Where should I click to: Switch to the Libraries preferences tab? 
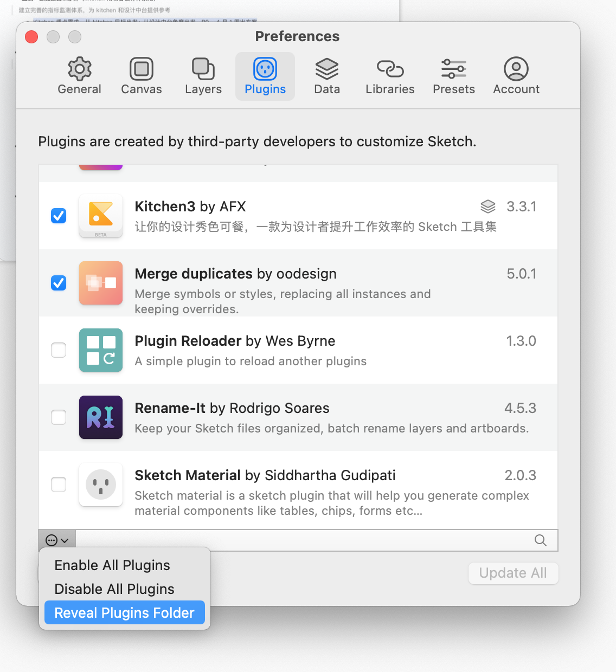[x=390, y=76]
